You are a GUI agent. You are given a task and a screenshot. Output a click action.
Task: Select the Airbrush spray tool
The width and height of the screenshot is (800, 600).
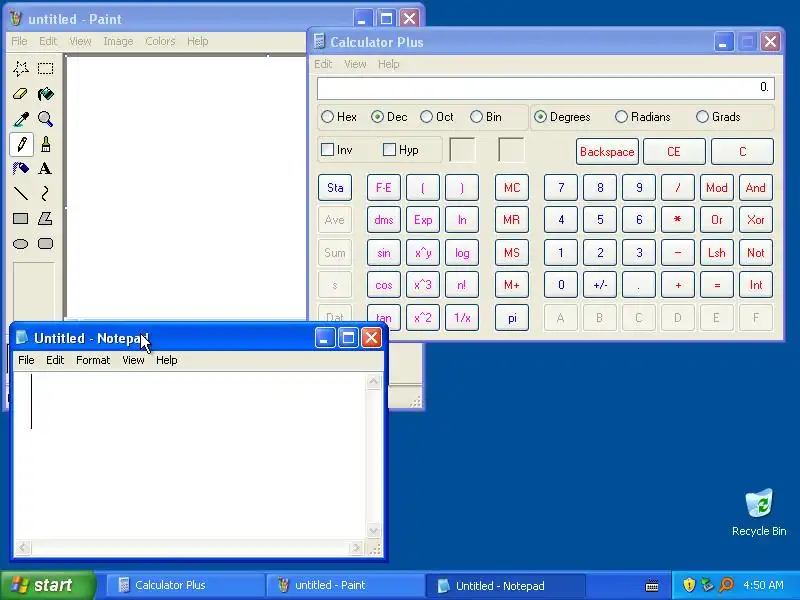(21, 169)
